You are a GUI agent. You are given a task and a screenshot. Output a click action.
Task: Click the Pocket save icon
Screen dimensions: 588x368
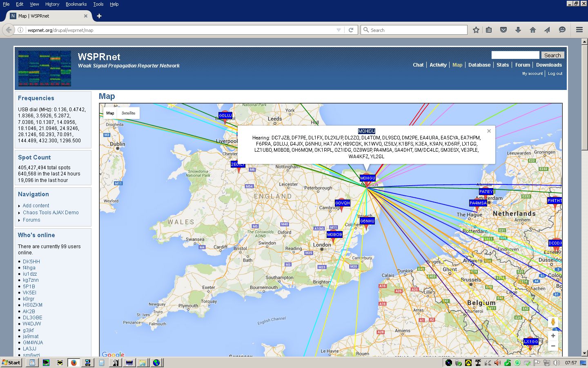coord(503,30)
